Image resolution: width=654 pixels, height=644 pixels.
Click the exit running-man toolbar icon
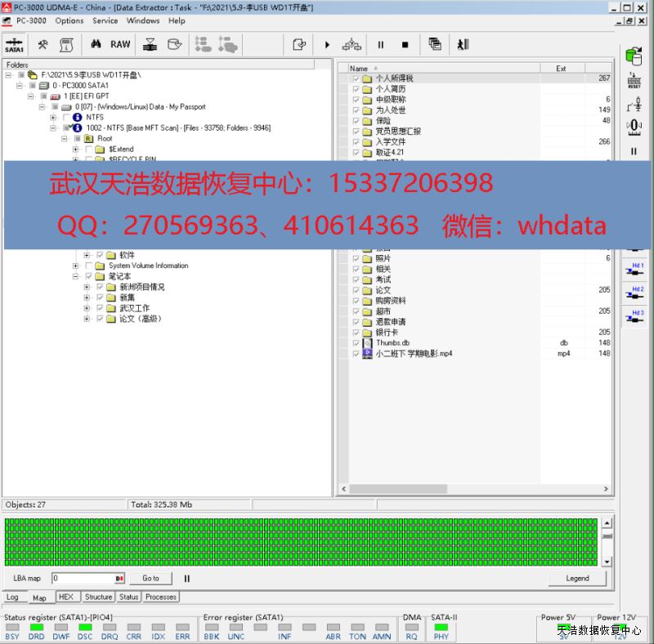(463, 44)
